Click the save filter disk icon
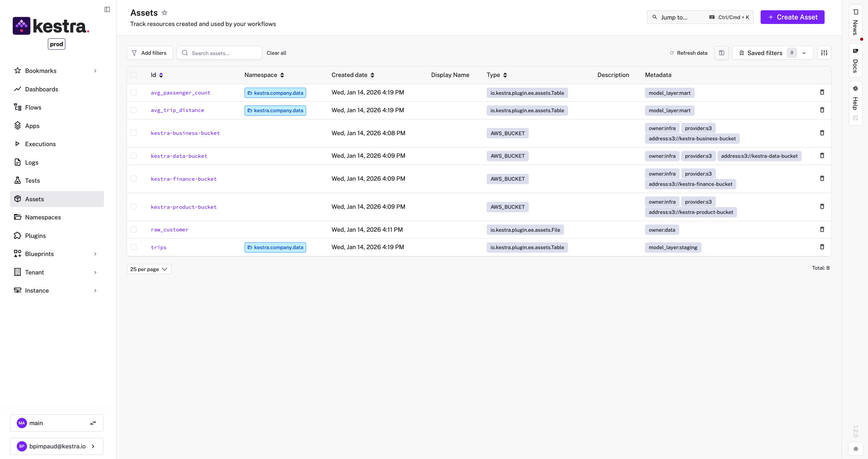Viewport: 868px width, 459px height. pyautogui.click(x=722, y=53)
